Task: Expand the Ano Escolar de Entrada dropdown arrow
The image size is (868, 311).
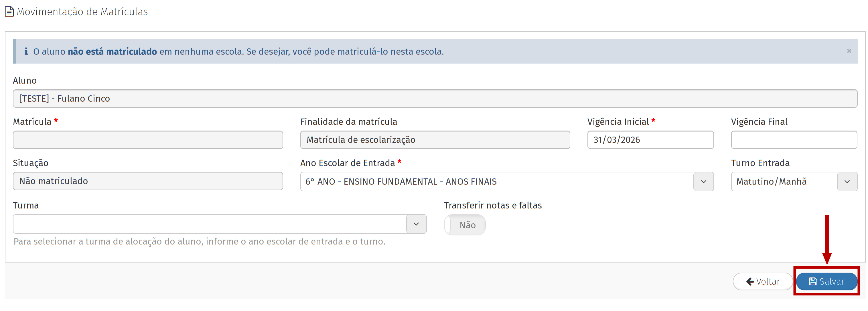Action: point(703,182)
